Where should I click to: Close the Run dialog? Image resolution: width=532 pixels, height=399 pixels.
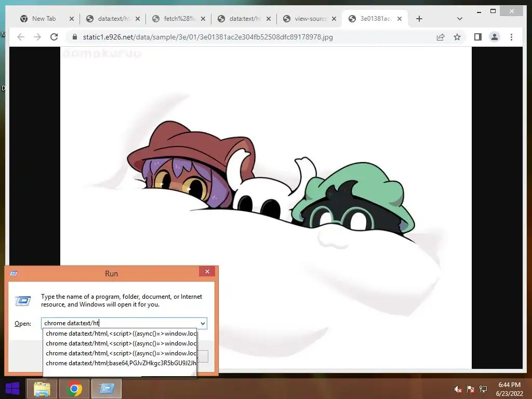click(x=207, y=271)
